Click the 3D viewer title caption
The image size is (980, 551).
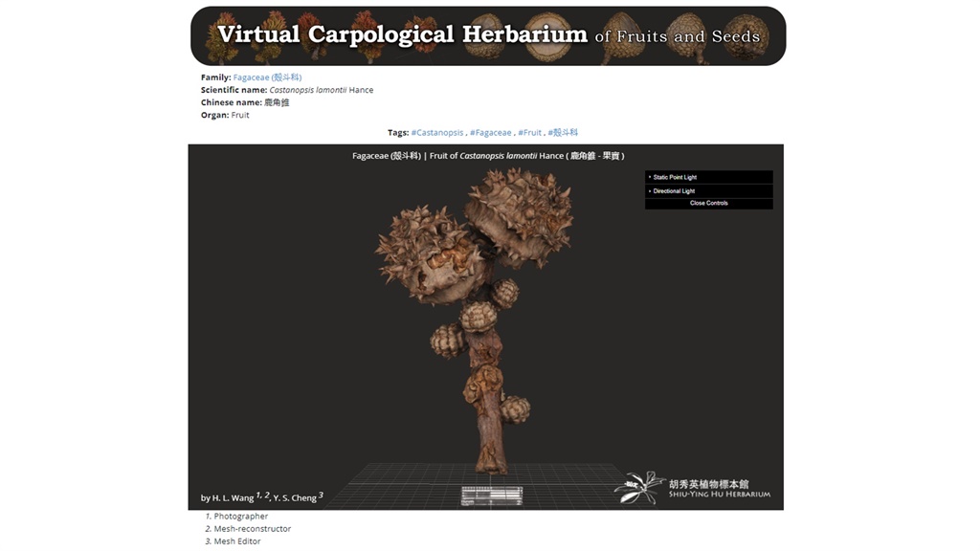[488, 155]
